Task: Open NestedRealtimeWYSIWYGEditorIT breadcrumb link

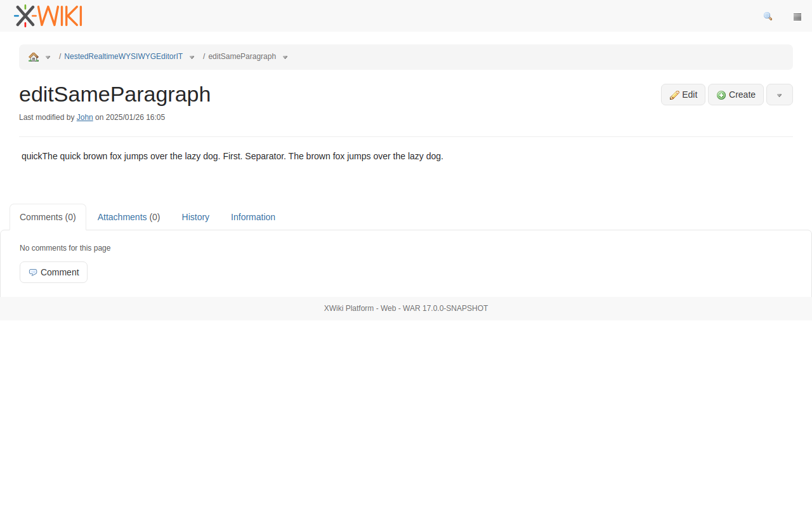Action: (124, 56)
